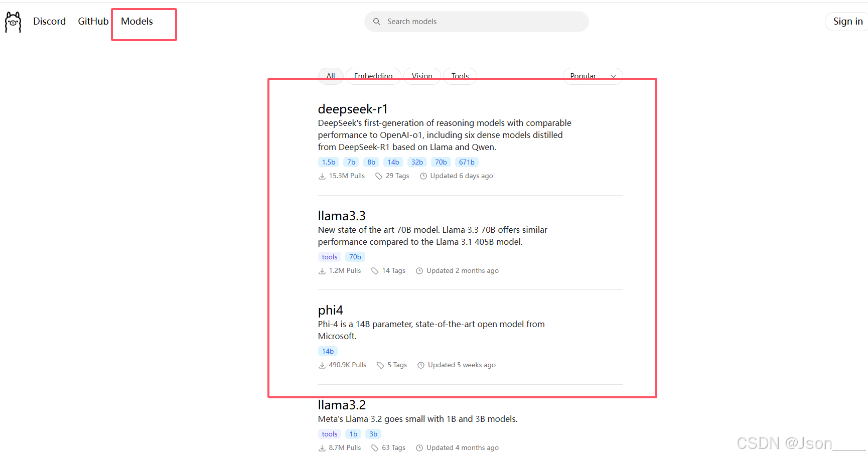Select the Embedding filter tab
This screenshot has width=868, height=458.
(373, 76)
